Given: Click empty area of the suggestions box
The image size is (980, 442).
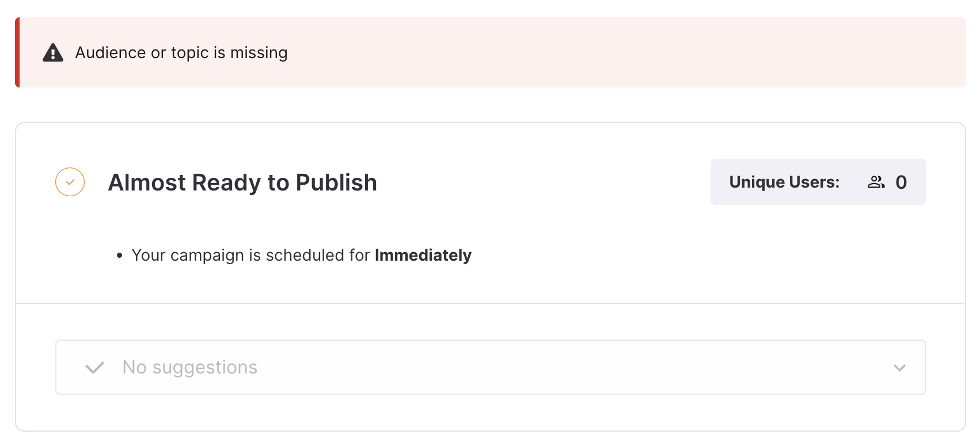Looking at the screenshot, I should [576, 367].
